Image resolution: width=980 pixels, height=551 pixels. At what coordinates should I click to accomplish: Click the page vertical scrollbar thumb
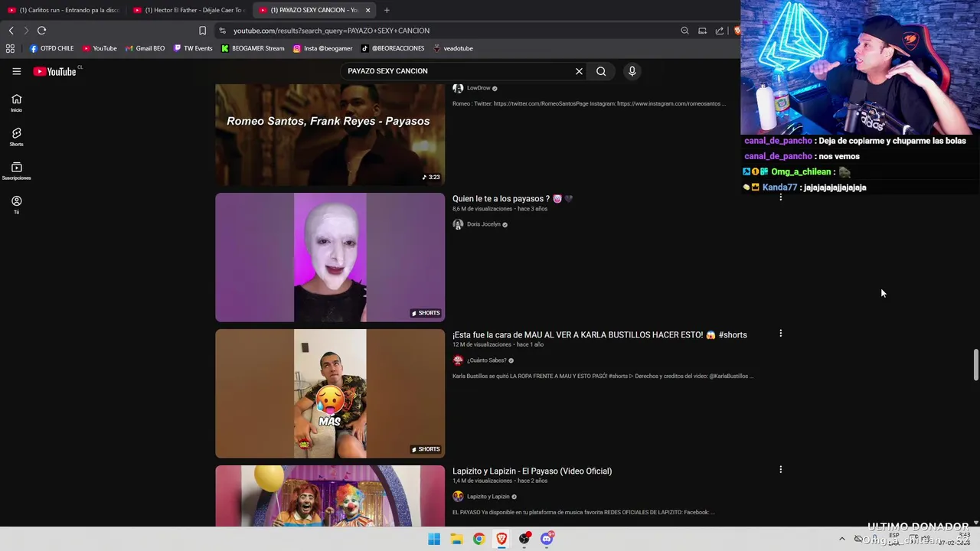[x=975, y=365]
